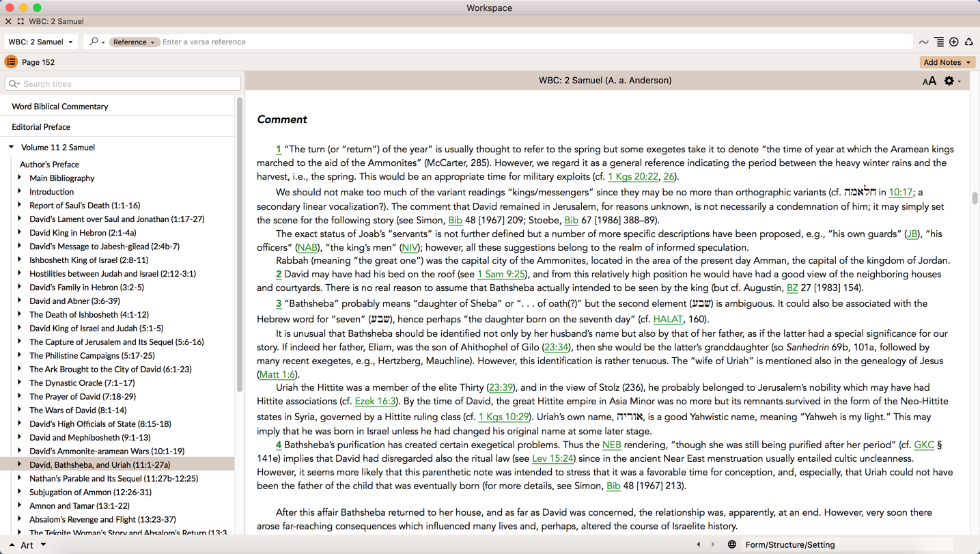Click the circled plus toolbar icon

pos(954,42)
